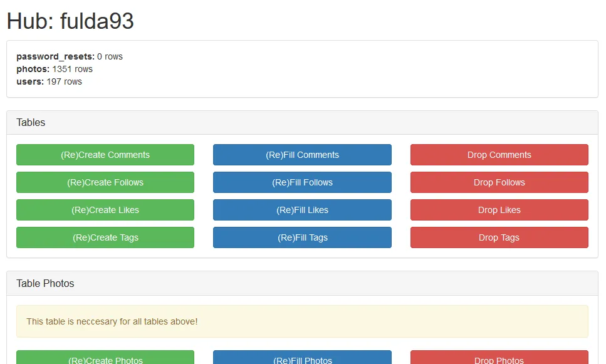
Task: Drop the Likes table
Action: [499, 210]
